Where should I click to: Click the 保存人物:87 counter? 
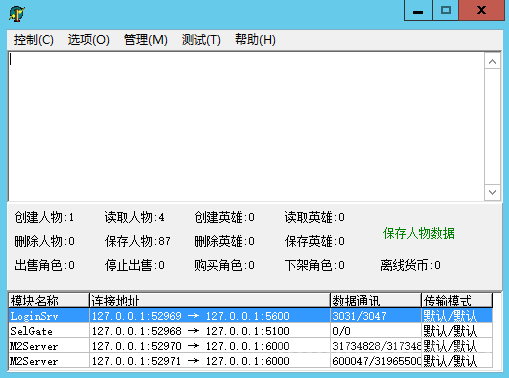click(x=138, y=241)
